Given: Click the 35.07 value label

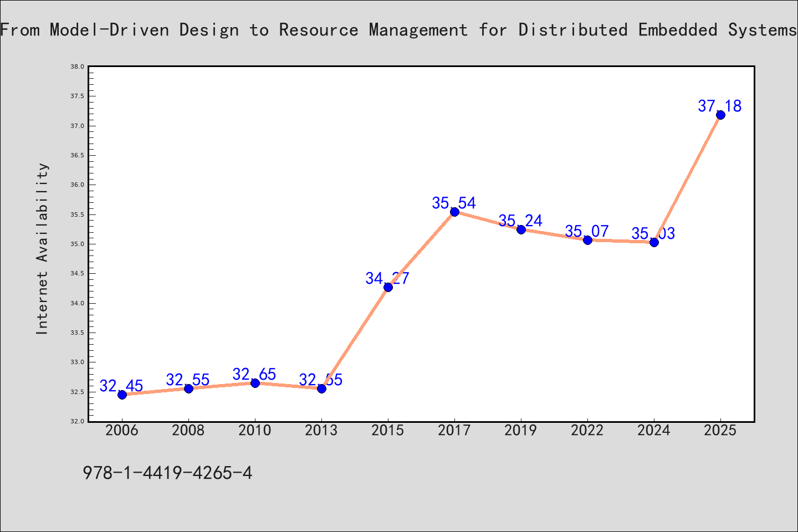Looking at the screenshot, I should point(587,231).
